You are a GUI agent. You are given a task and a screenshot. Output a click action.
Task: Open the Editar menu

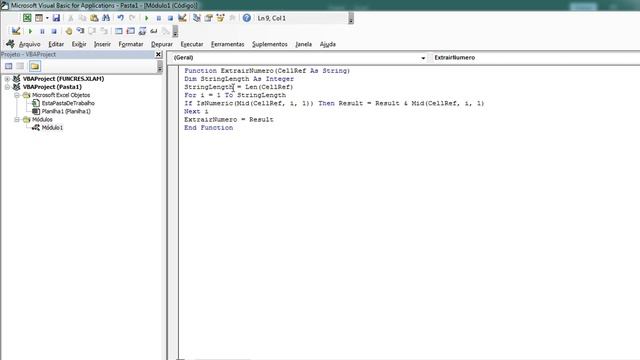[56, 44]
